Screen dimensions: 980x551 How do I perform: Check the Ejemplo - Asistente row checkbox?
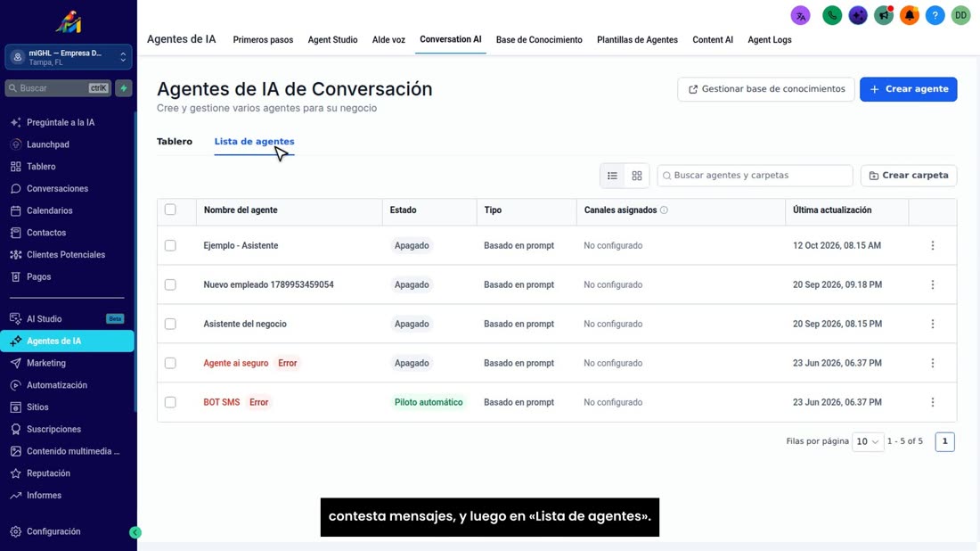[170, 246]
